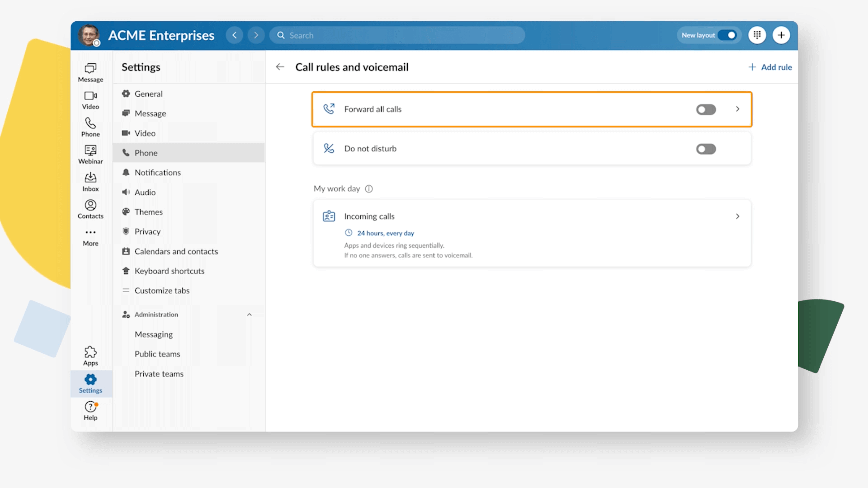Open Apps from the sidebar
Viewport: 868px width, 488px height.
(90, 355)
